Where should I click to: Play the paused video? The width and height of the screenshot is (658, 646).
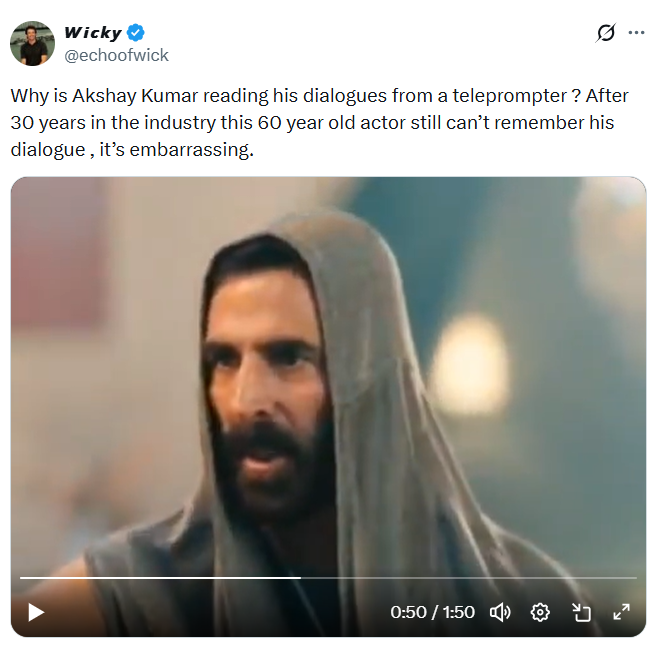click(36, 612)
